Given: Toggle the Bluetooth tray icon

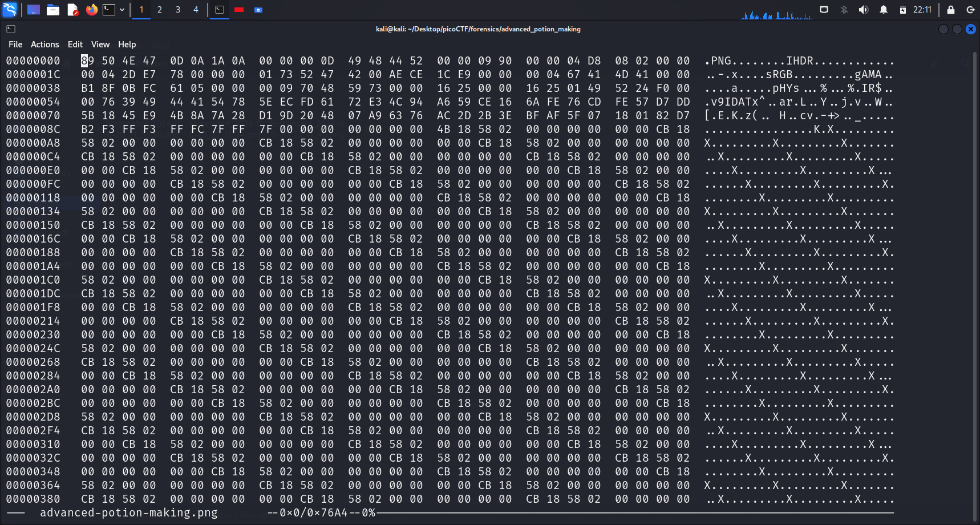Looking at the screenshot, I should coord(844,10).
